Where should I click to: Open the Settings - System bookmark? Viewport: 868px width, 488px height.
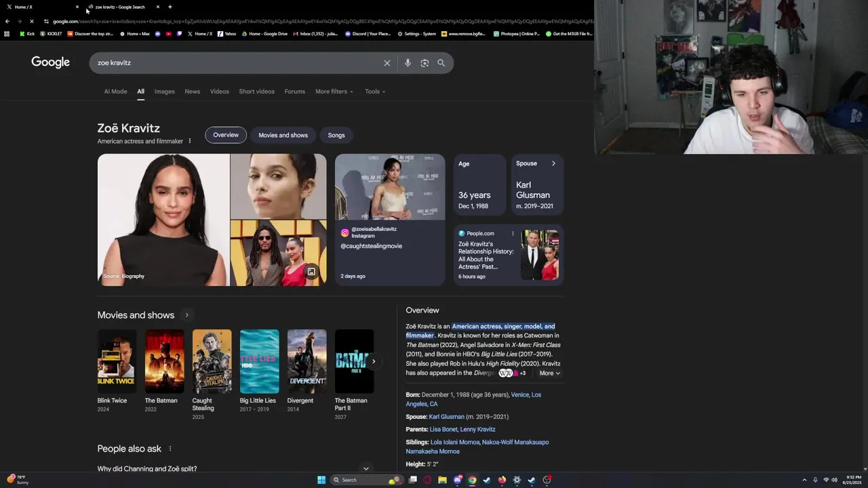(x=417, y=33)
